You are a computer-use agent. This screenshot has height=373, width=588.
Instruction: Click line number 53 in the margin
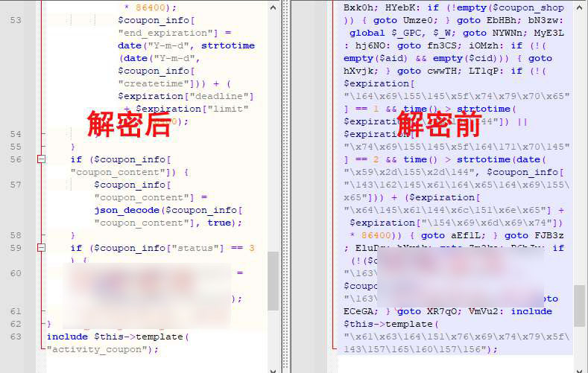tap(16, 20)
